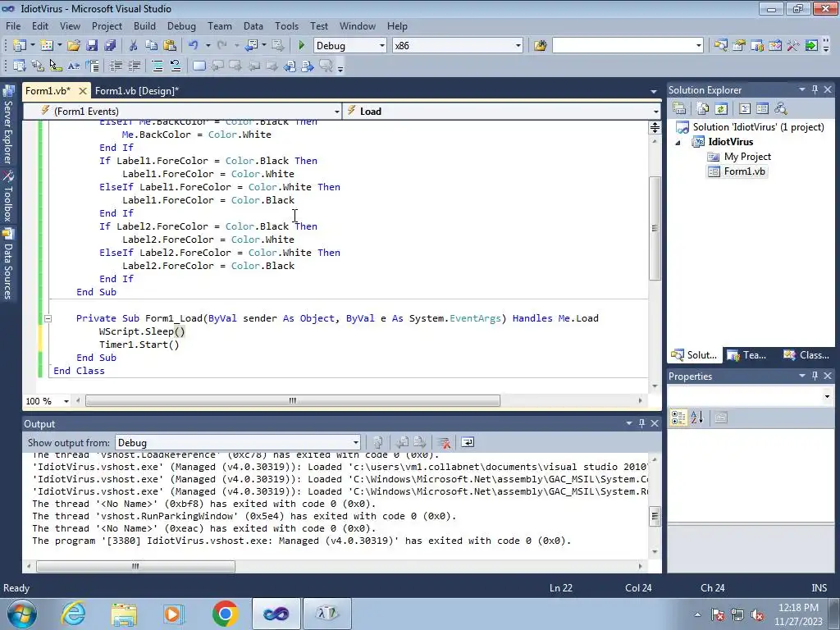
Task: Collapse the IdiotVirus project node
Action: (x=678, y=143)
